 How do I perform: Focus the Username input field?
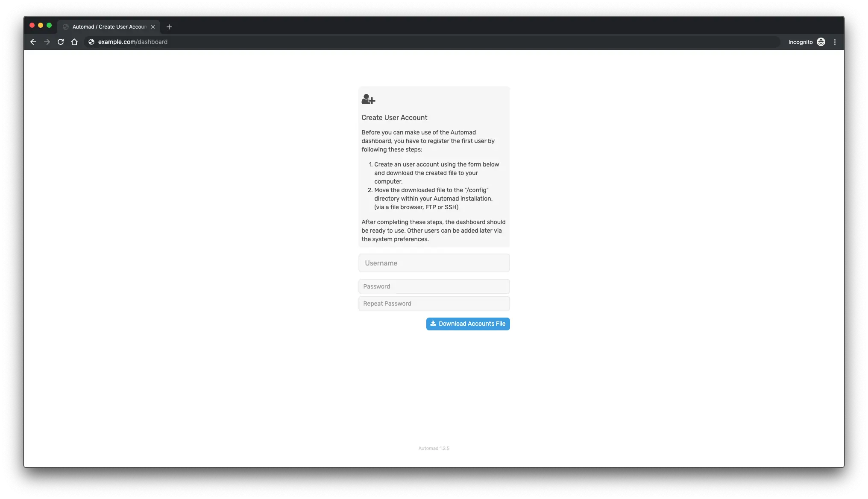point(434,263)
